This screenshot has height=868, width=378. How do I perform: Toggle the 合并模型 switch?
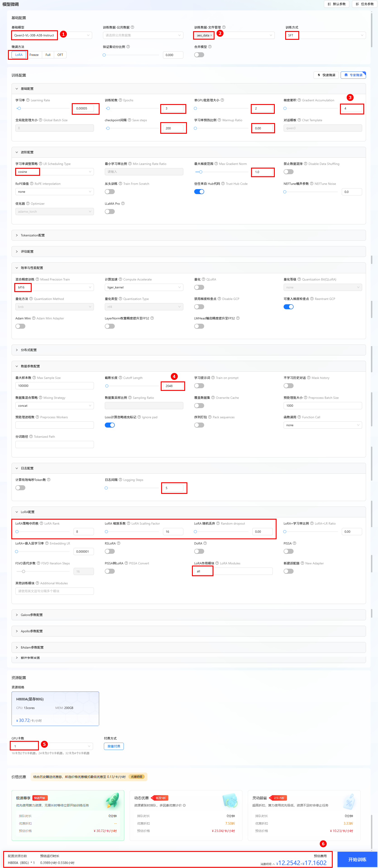pyautogui.click(x=199, y=55)
